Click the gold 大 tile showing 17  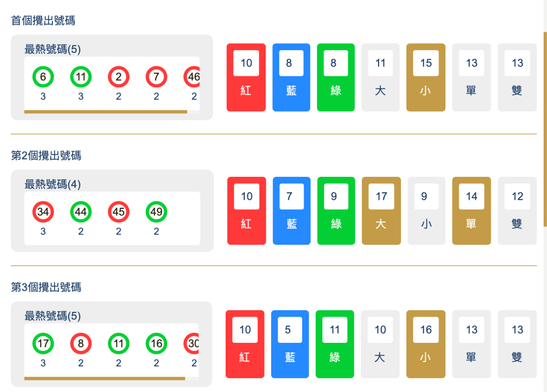tap(381, 211)
